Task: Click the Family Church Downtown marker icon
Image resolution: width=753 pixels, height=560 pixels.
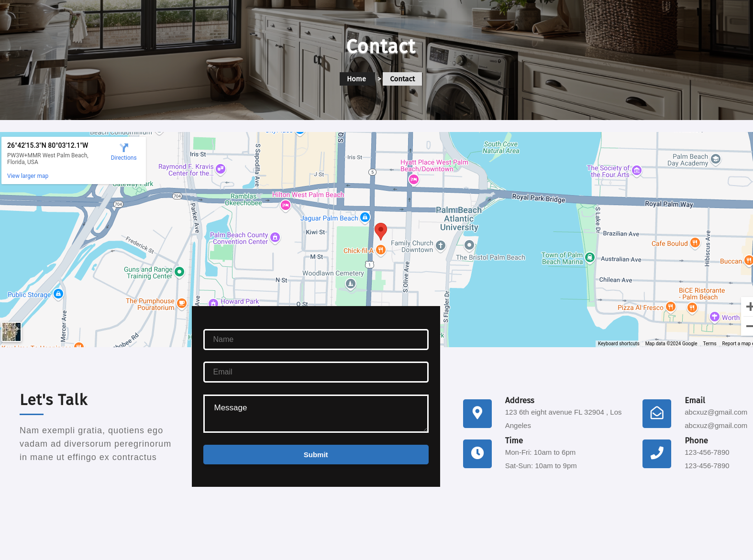Action: click(441, 246)
